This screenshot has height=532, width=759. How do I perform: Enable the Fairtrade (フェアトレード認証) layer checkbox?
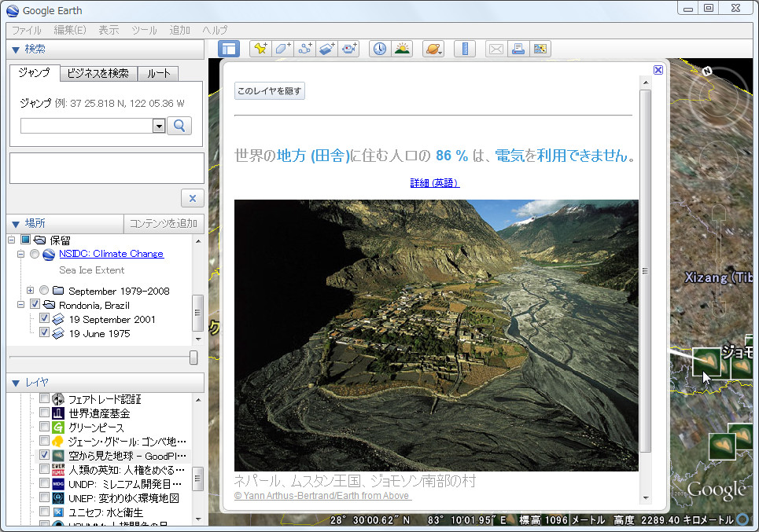(x=44, y=398)
